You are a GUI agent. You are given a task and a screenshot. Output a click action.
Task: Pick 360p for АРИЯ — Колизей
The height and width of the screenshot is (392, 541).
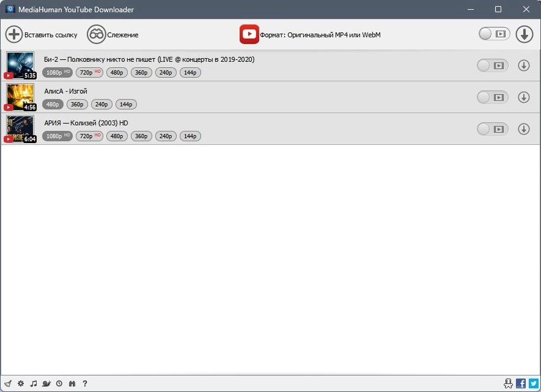point(141,136)
